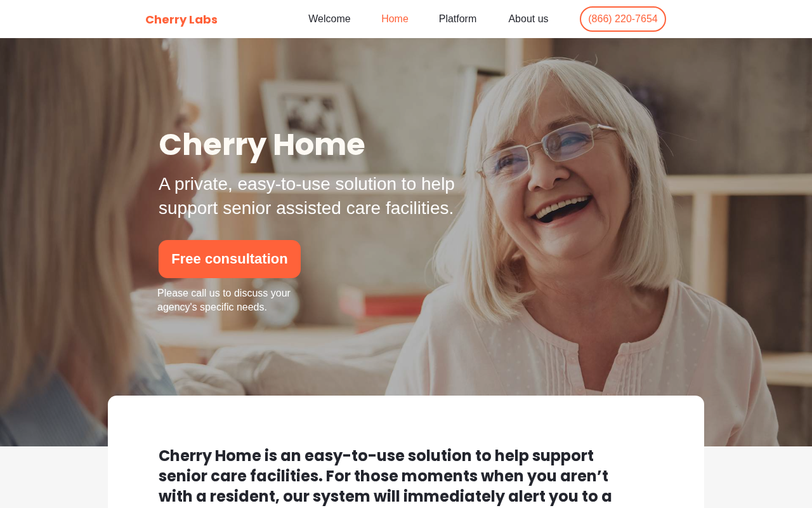Click empty top area of white card
The width and height of the screenshot is (812, 508).
coord(406,419)
